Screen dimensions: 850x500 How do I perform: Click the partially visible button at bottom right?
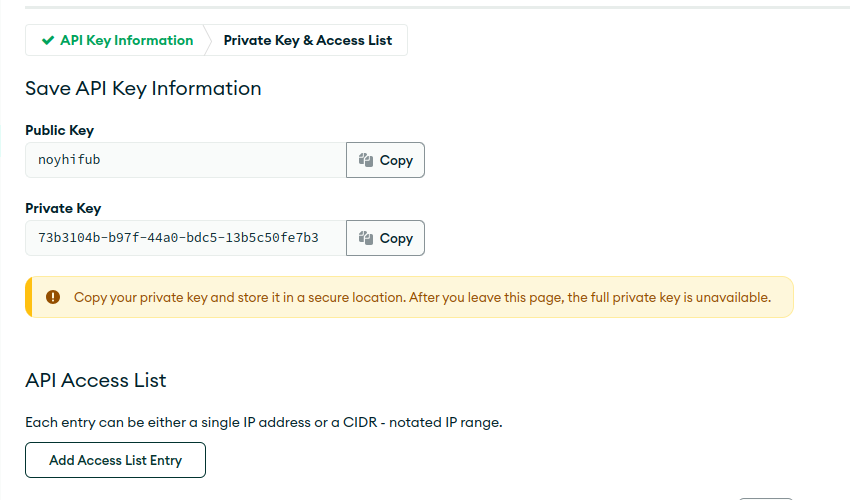click(x=766, y=498)
